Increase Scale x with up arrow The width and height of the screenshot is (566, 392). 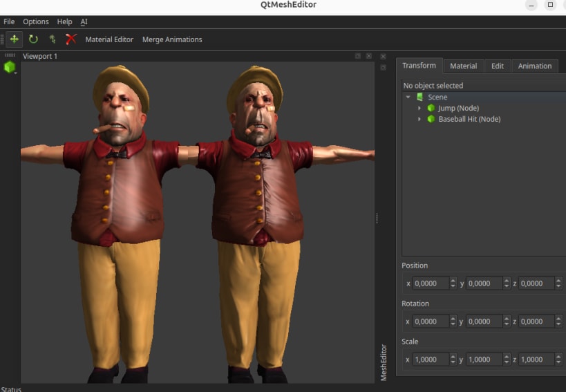click(453, 356)
